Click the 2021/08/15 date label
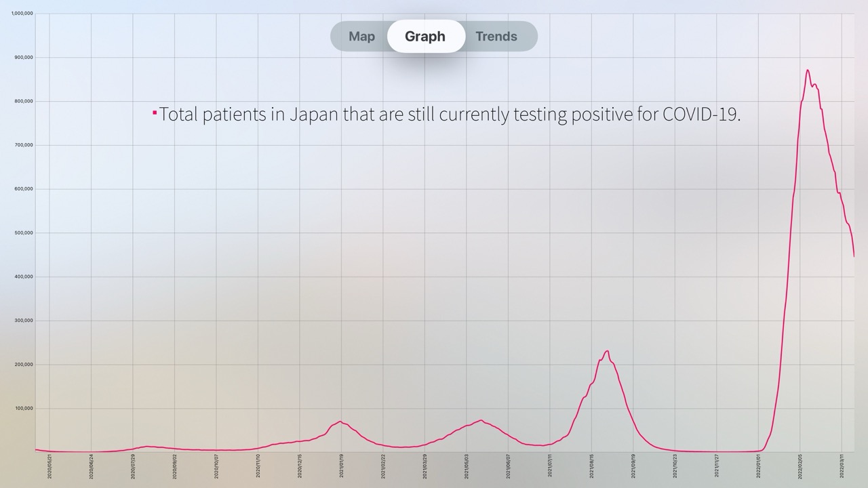Viewport: 868px width, 488px height. click(x=591, y=467)
